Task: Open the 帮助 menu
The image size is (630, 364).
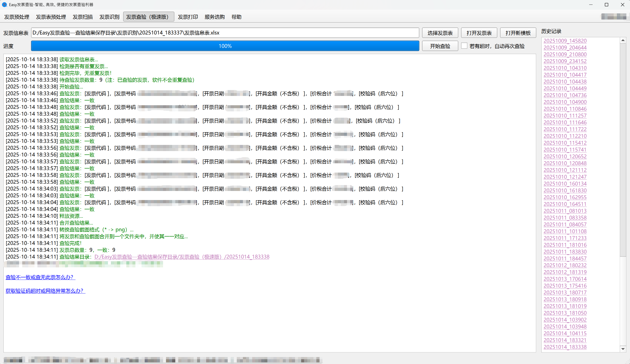Action: 236,17
